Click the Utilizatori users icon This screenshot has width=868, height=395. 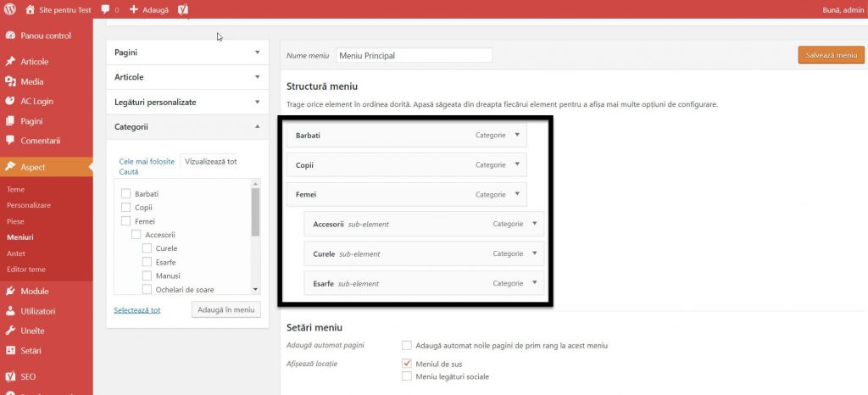(x=10, y=311)
